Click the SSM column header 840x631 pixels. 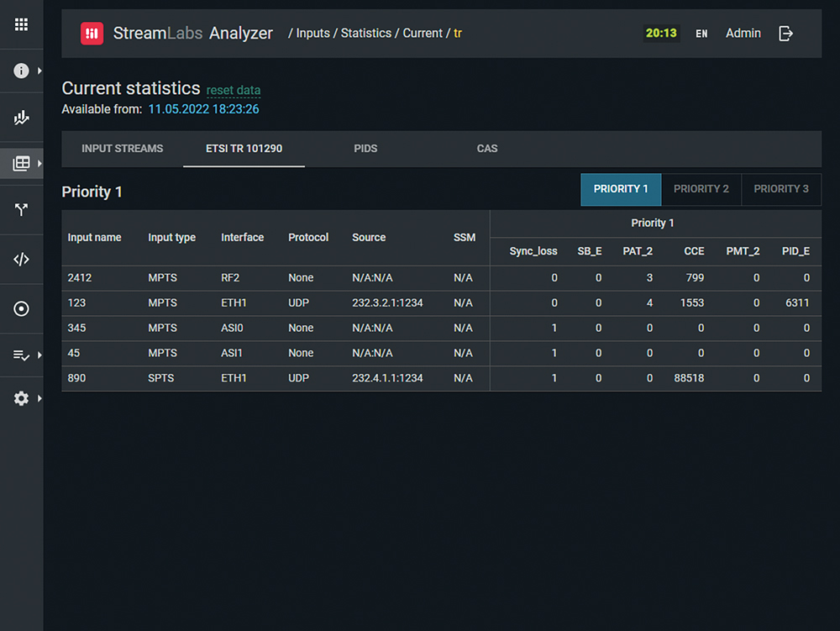click(x=464, y=237)
